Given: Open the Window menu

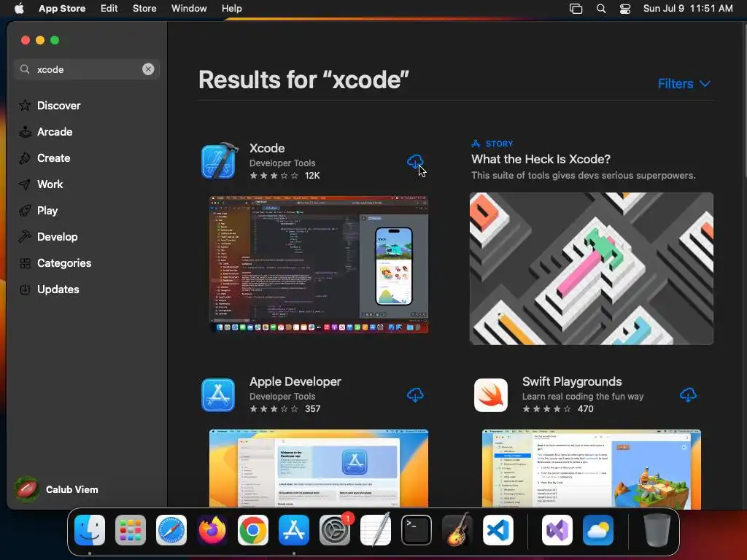Looking at the screenshot, I should click(x=189, y=9).
